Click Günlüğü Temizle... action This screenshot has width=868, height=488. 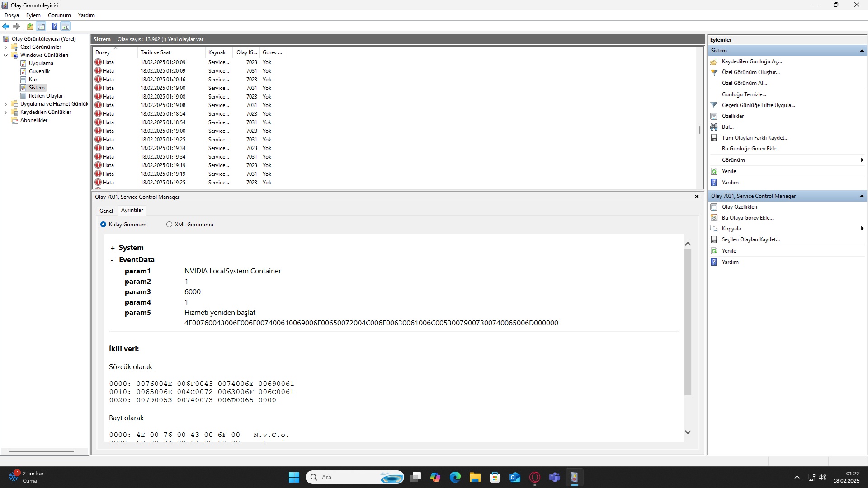click(x=744, y=94)
